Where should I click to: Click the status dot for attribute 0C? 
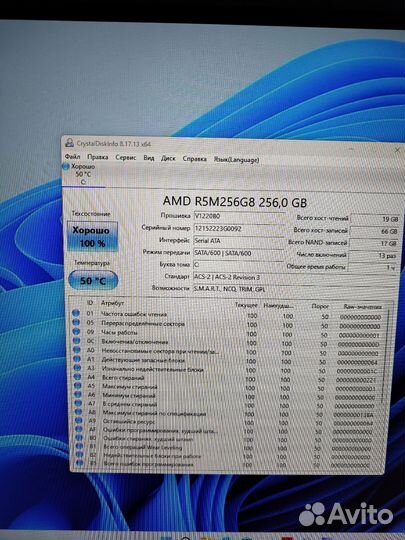[x=76, y=341]
